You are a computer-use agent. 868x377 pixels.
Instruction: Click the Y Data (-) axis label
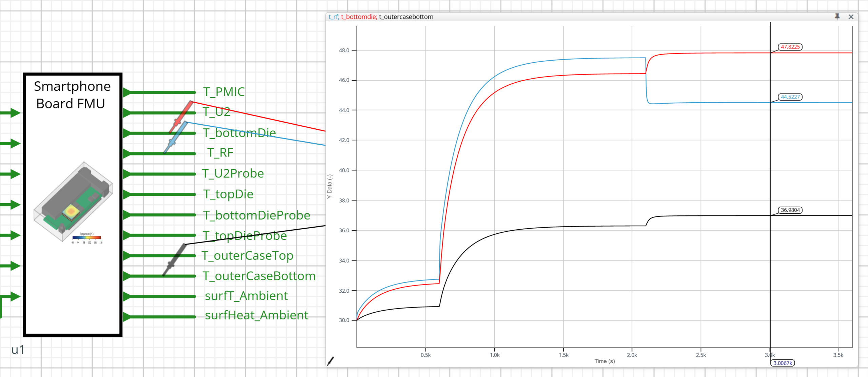[x=330, y=186]
